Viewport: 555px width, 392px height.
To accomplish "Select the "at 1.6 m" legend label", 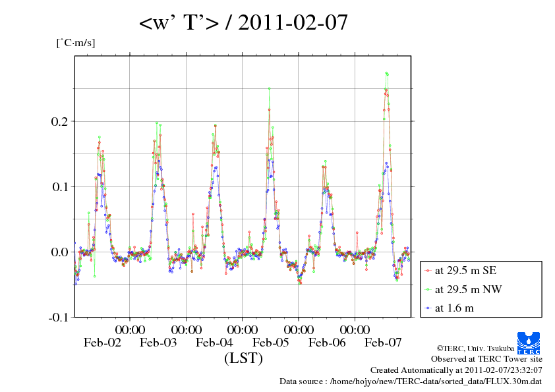I will click(x=454, y=308).
